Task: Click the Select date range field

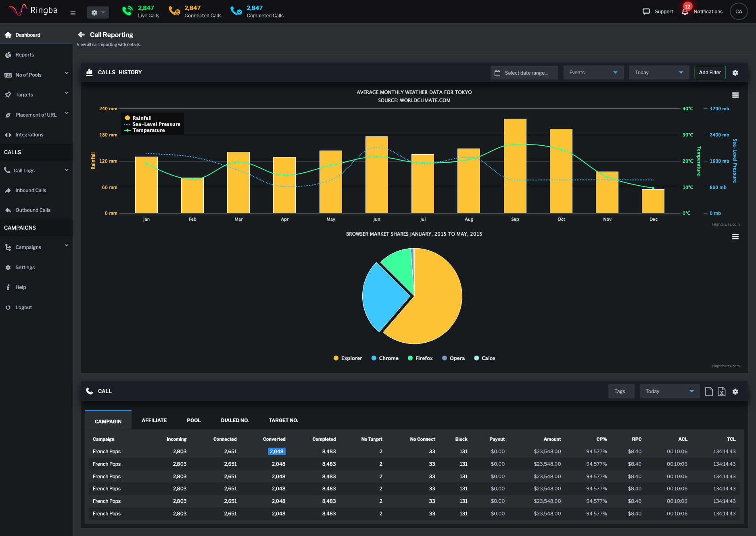Action: (x=524, y=73)
